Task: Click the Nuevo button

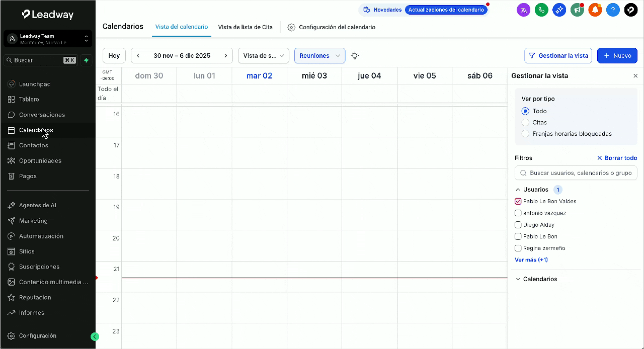Action: coord(617,56)
